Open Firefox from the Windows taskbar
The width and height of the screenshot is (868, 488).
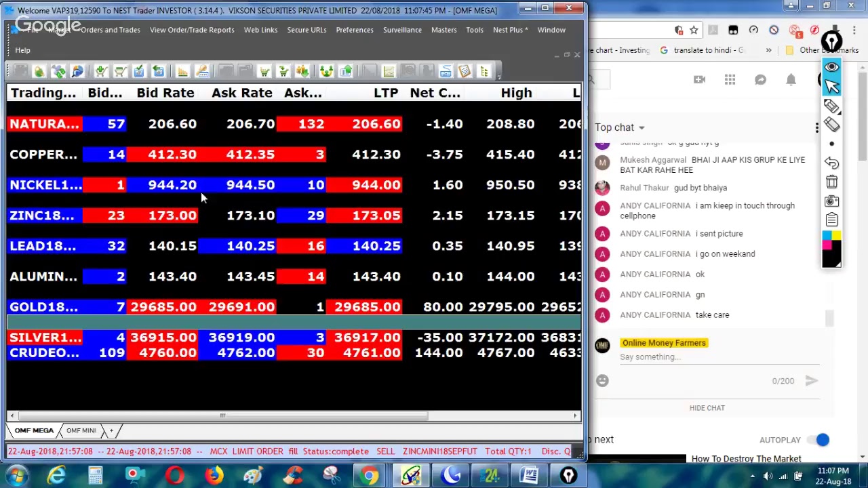[214, 476]
